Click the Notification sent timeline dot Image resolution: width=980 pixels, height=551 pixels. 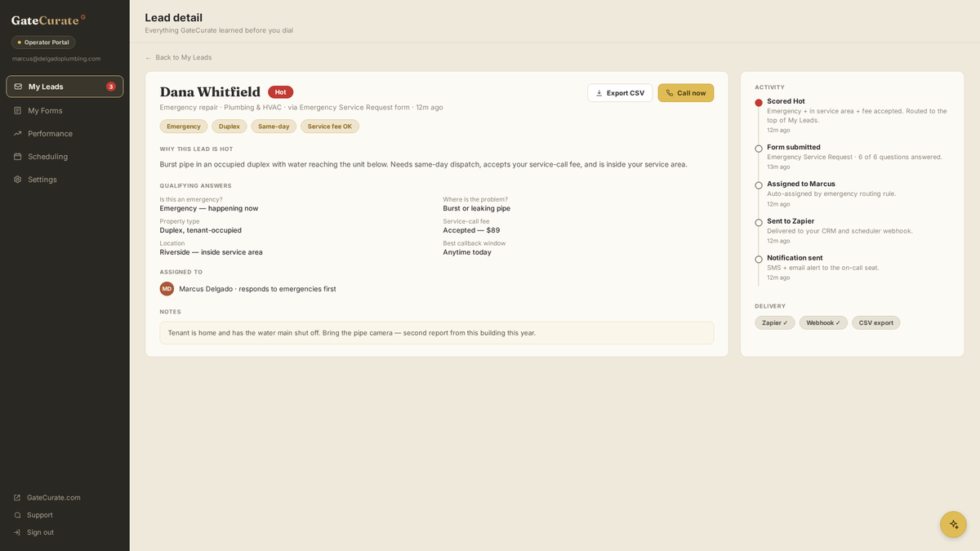point(759,259)
